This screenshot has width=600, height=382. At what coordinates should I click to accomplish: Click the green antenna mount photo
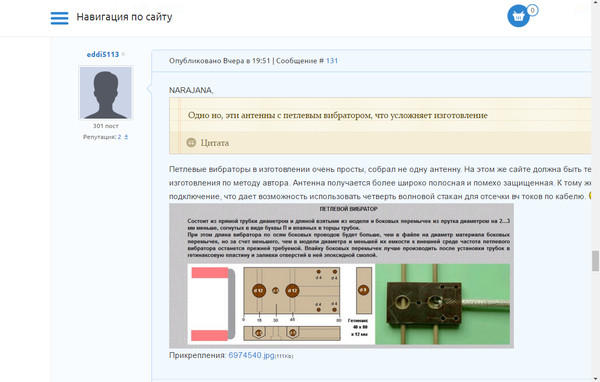pos(443,304)
